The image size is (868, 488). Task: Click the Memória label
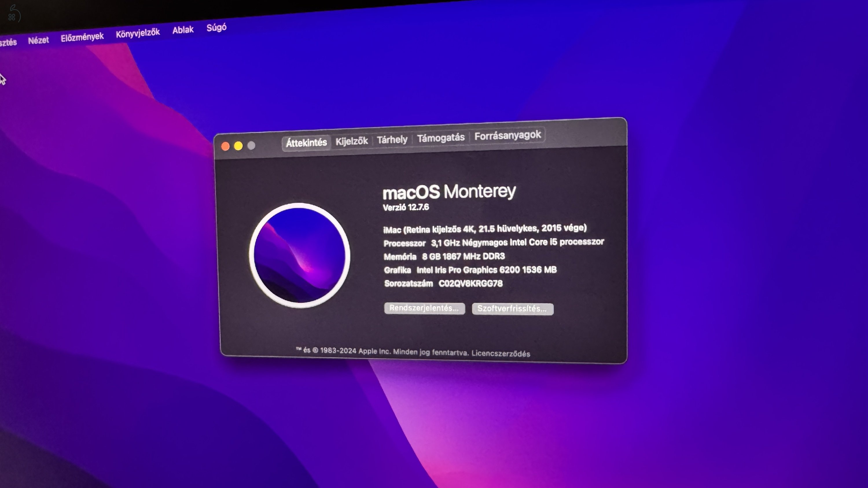[400, 257]
